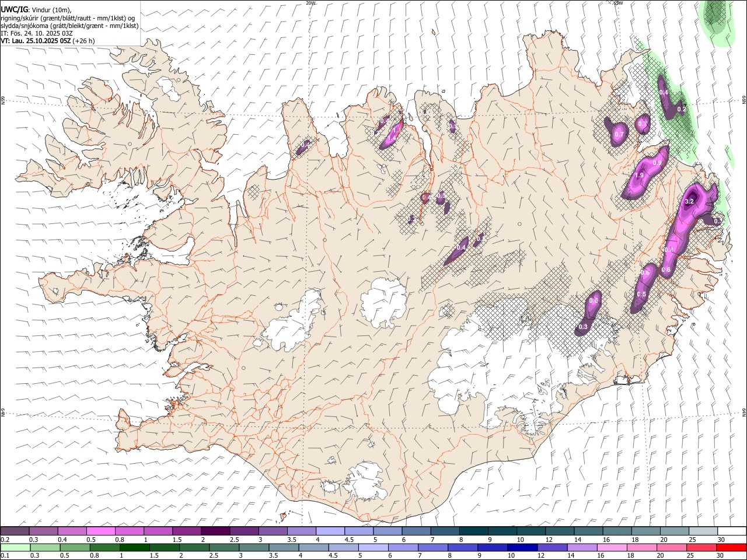Click the 'UWC/IG: Vindur (10m)' title text
Viewport: 747px width, 560px height.
(37, 10)
